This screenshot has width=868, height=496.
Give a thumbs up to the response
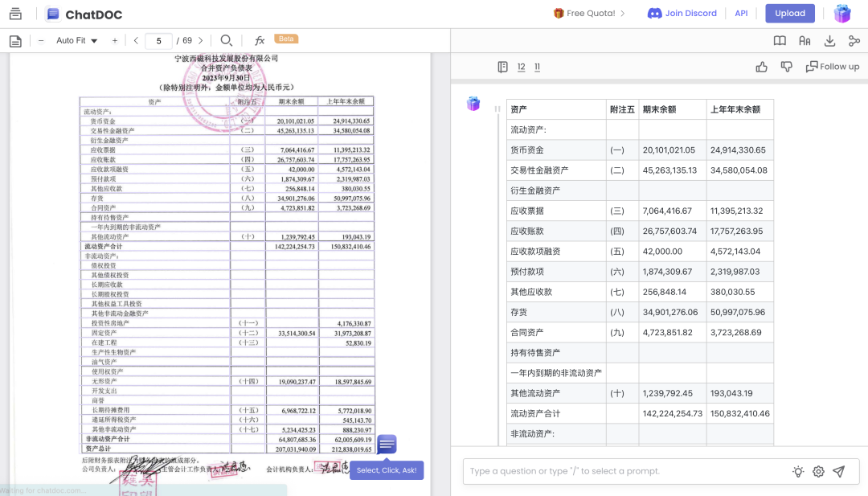click(762, 68)
